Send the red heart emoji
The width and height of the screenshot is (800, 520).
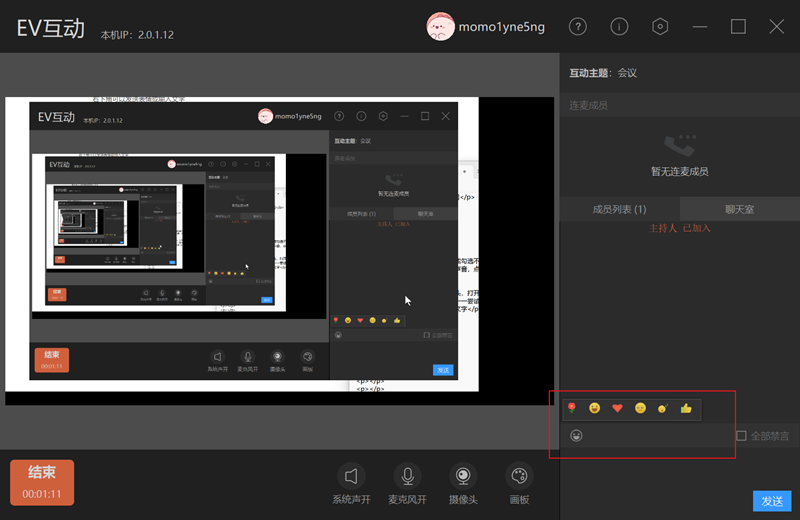coord(617,408)
